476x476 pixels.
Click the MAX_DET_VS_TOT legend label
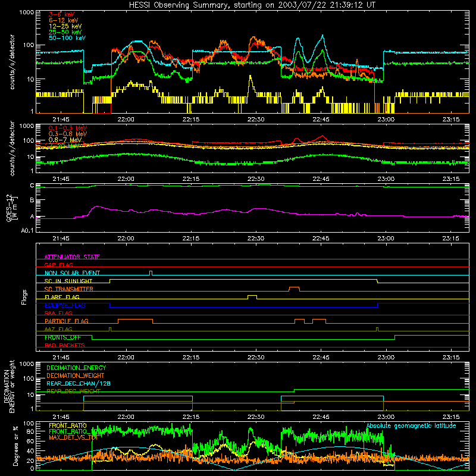tap(73, 437)
